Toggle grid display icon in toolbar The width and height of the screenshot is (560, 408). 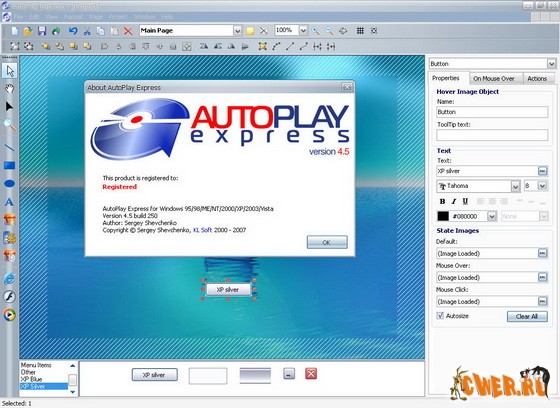point(360,31)
